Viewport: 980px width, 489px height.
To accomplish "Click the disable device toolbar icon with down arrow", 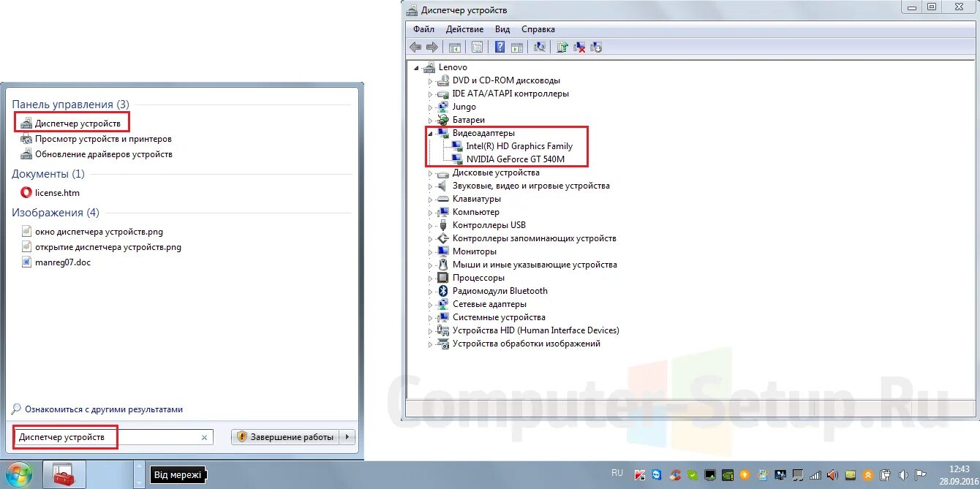I will tap(596, 48).
